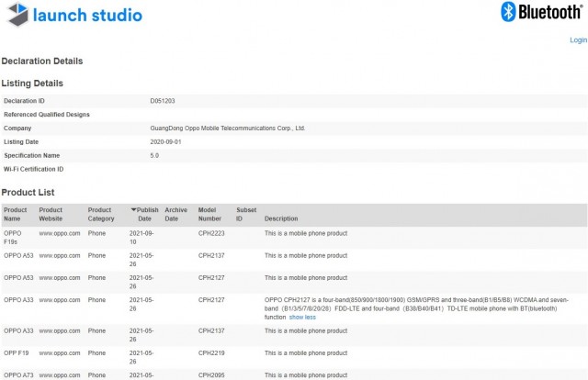Click model number CPH2223 cell
Viewport: 588px width, 380px height.
tap(211, 233)
